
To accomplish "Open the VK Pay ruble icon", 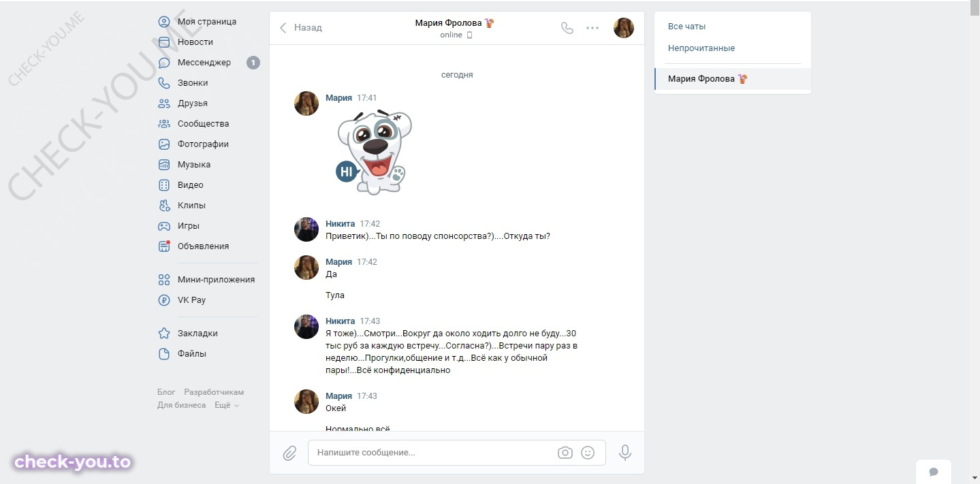I will [x=164, y=300].
